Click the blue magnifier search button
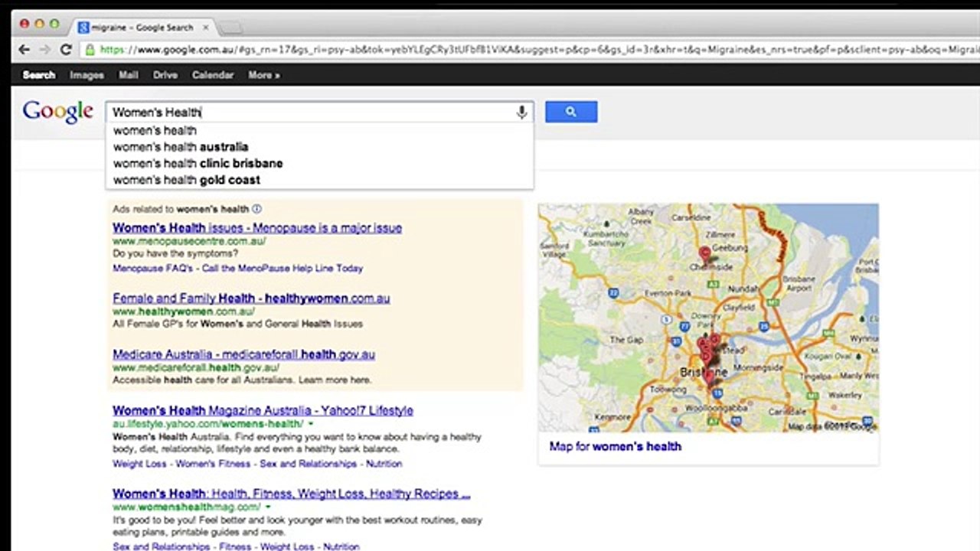The height and width of the screenshot is (551, 980). pos(571,112)
